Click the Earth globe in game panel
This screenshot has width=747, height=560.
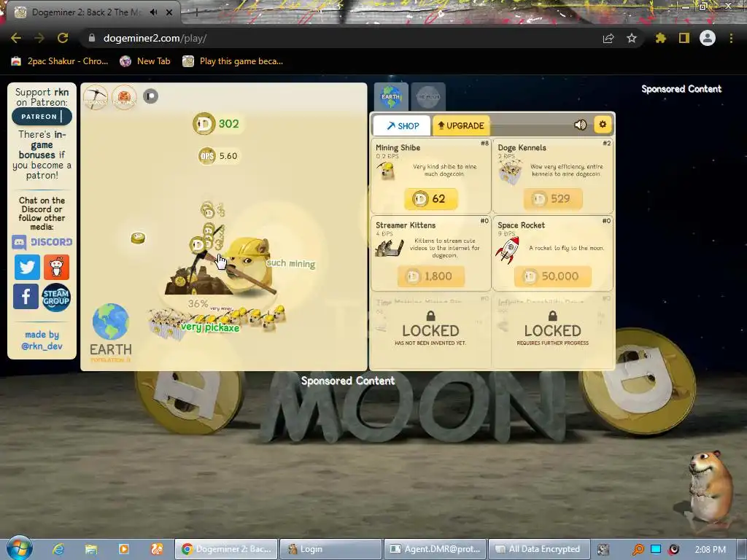click(x=111, y=322)
